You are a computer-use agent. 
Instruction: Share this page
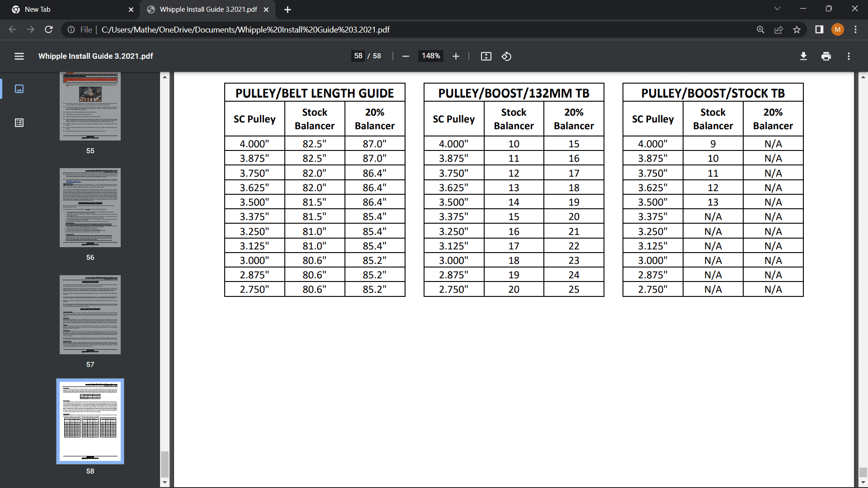pyautogui.click(x=778, y=29)
